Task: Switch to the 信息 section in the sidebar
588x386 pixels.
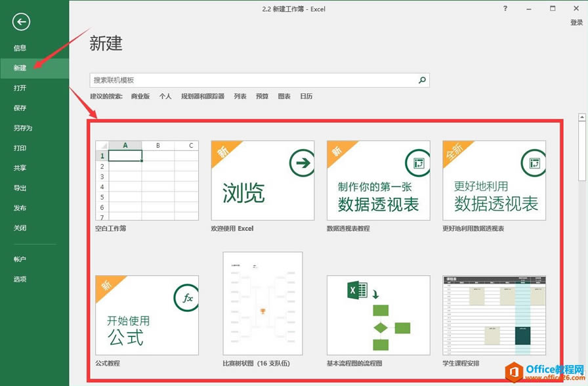Action: (20, 47)
